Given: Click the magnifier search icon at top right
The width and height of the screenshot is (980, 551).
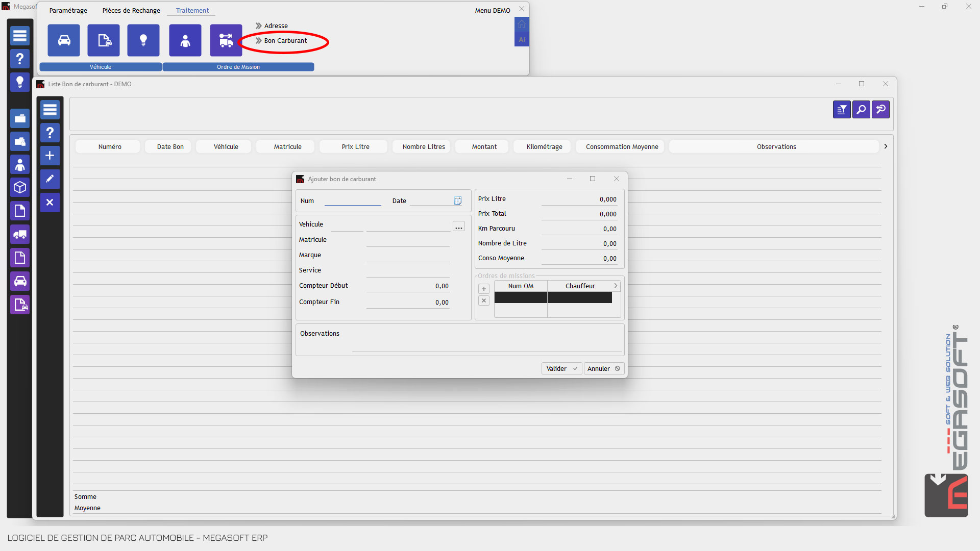Looking at the screenshot, I should [x=861, y=110].
